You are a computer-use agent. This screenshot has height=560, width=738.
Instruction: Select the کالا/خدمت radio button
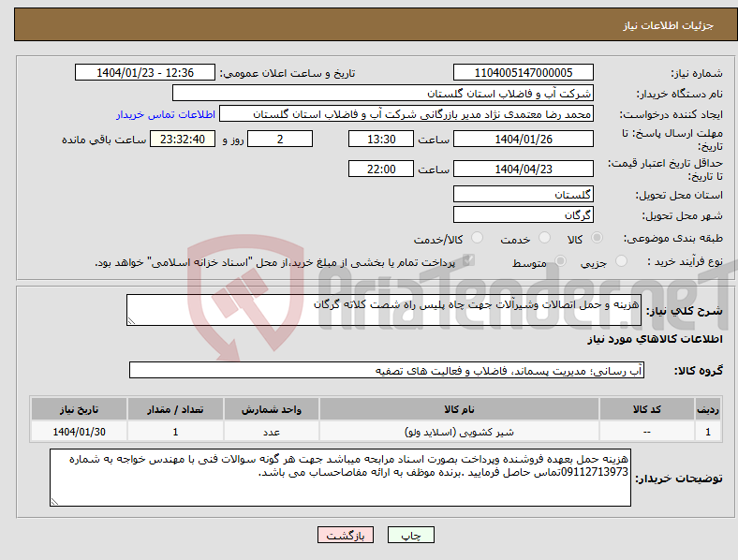(477, 238)
